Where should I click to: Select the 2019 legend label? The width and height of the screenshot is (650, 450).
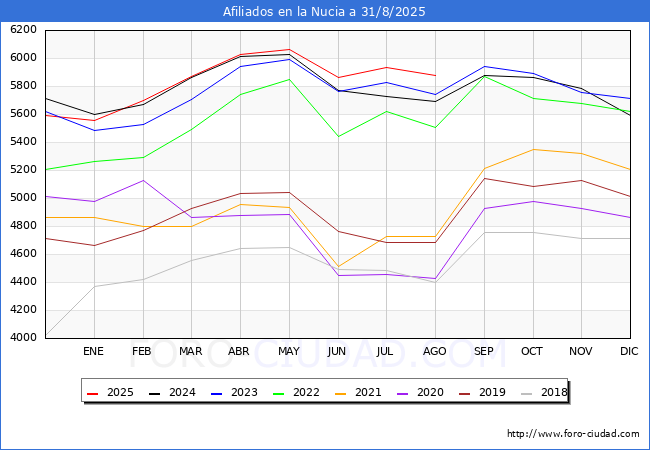coord(492,392)
